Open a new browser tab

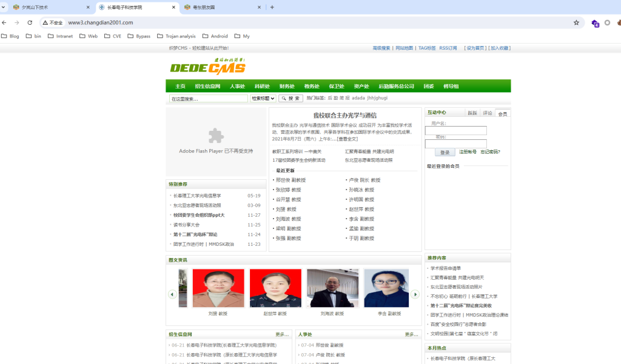pyautogui.click(x=272, y=7)
